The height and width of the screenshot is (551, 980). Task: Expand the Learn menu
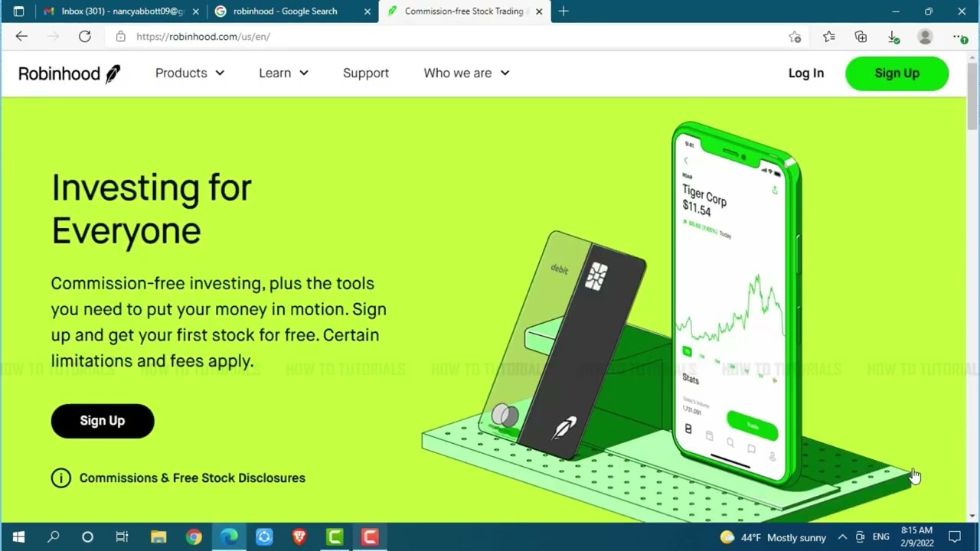[283, 73]
